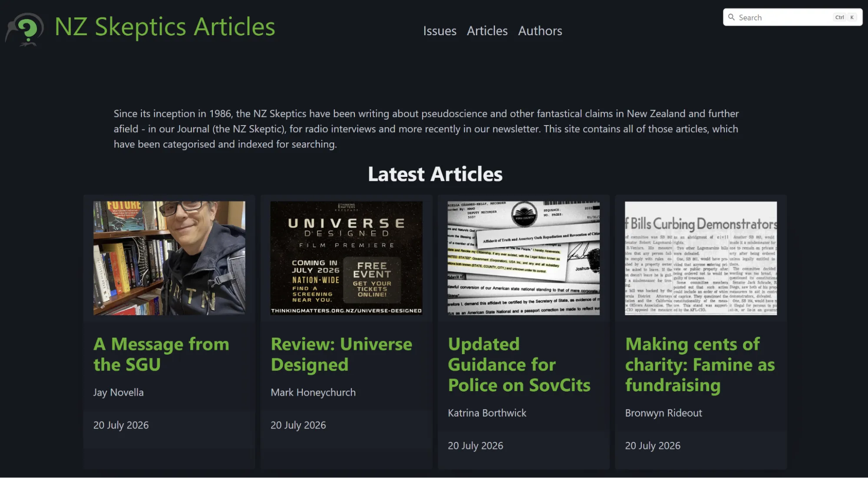Open article Review: Universe Designed
Image resolution: width=868 pixels, height=478 pixels.
coord(341,354)
